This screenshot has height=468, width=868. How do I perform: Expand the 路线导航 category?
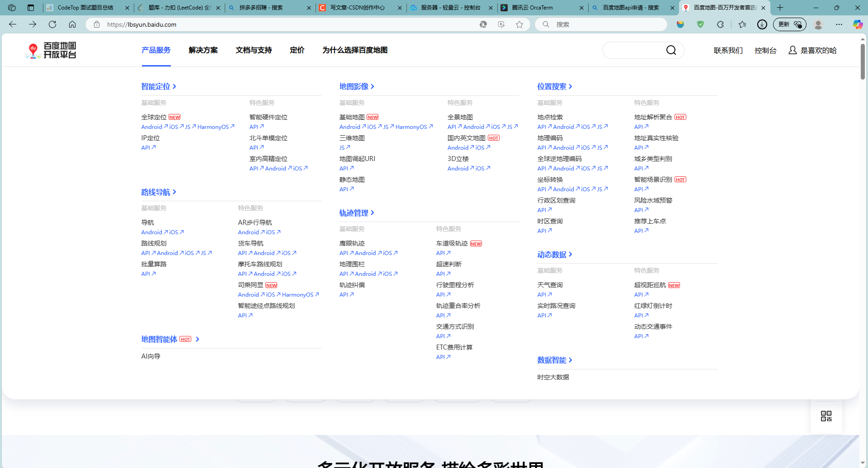[159, 192]
